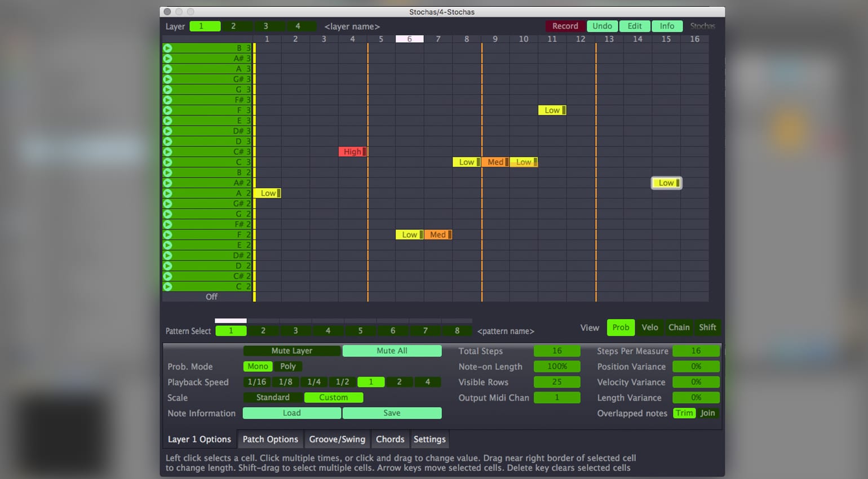The image size is (868, 479).
Task: Click the play arrow on the A 2 row
Action: tap(166, 193)
